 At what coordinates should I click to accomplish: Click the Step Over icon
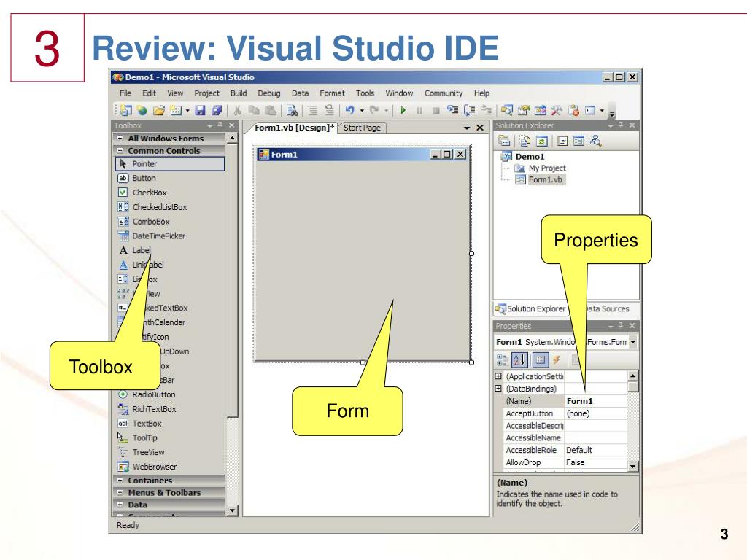pos(469,110)
